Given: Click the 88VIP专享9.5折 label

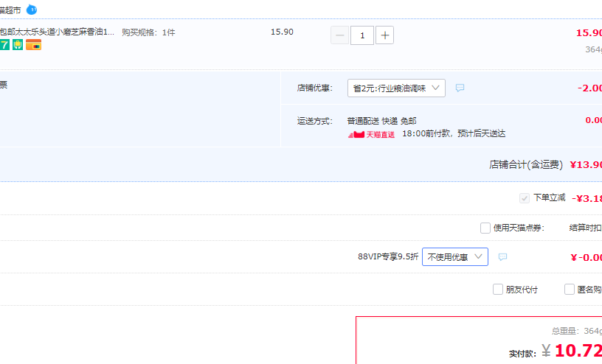Looking at the screenshot, I should (x=388, y=257).
